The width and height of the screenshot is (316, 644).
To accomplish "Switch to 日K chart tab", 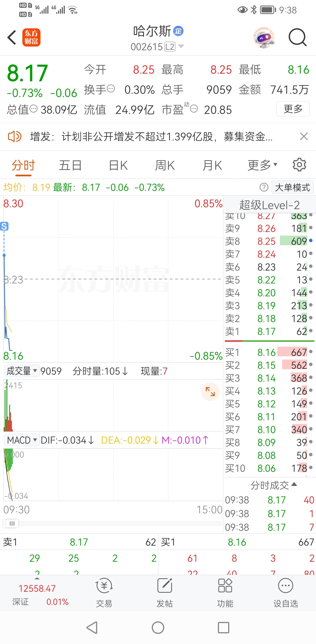I will 118,165.
